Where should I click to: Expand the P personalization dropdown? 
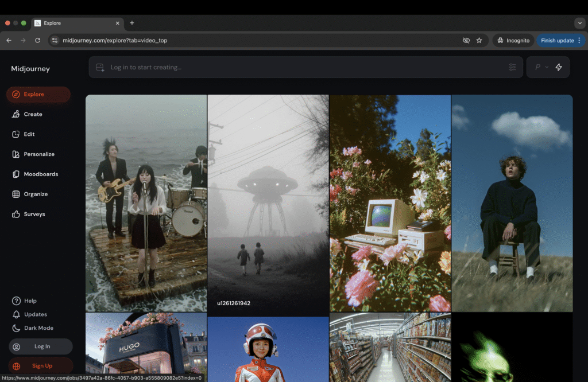(x=541, y=67)
